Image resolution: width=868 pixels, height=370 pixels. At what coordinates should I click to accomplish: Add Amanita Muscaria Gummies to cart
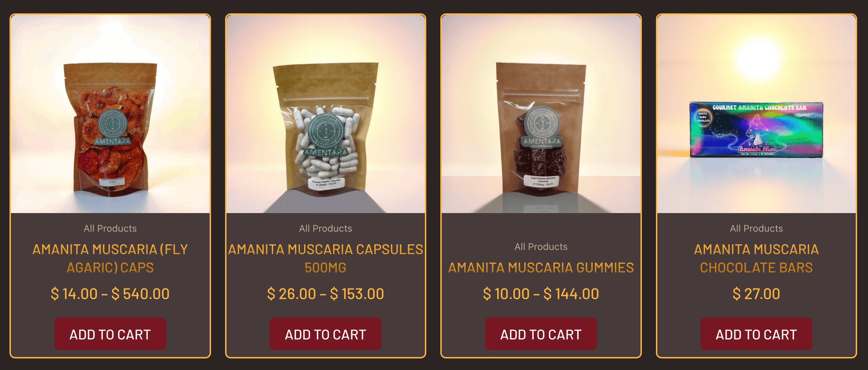click(541, 334)
